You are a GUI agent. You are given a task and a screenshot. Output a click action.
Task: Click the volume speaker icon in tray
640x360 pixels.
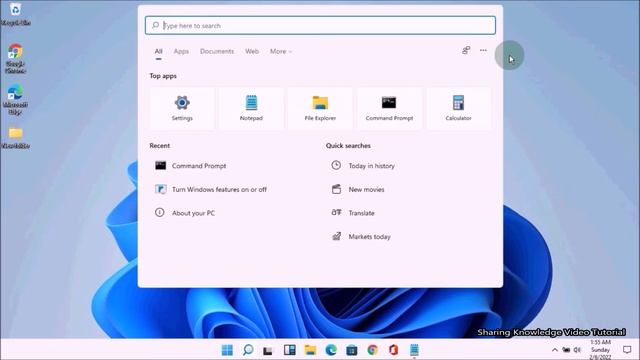[x=577, y=350]
